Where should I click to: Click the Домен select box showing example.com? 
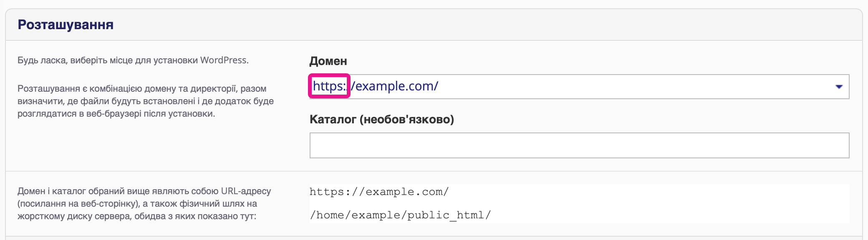[584, 87]
